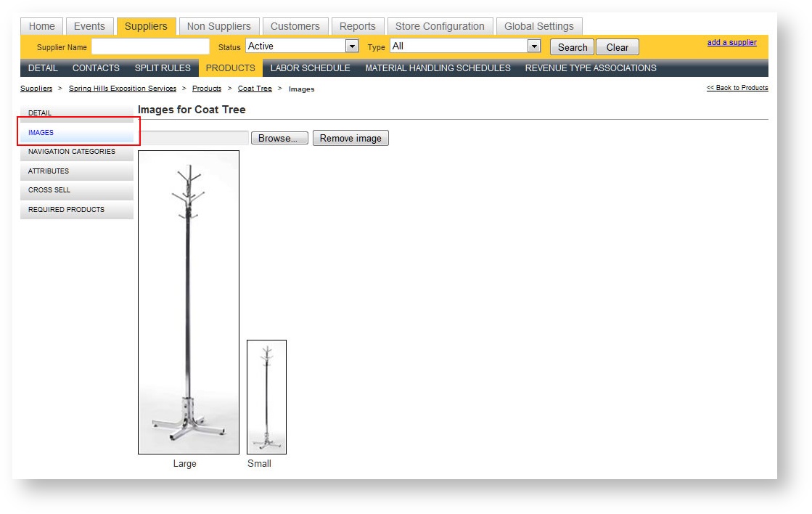Open NAVIGATION CATEGORIES in the sidebar
Image resolution: width=812 pixels, height=514 pixels.
[x=72, y=152]
